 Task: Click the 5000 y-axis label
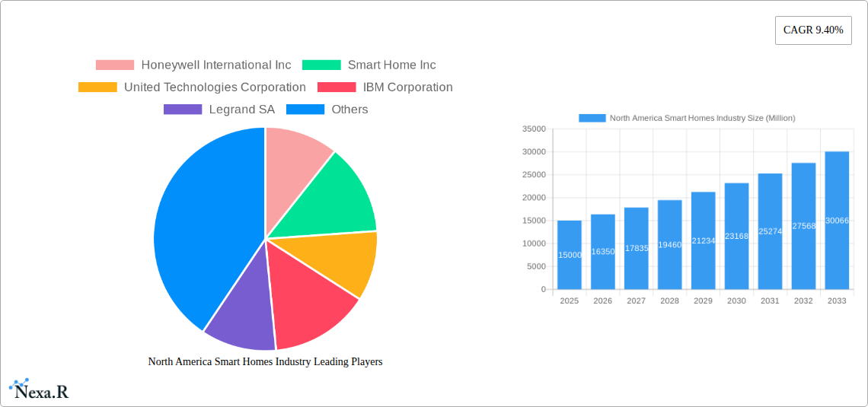tap(536, 266)
